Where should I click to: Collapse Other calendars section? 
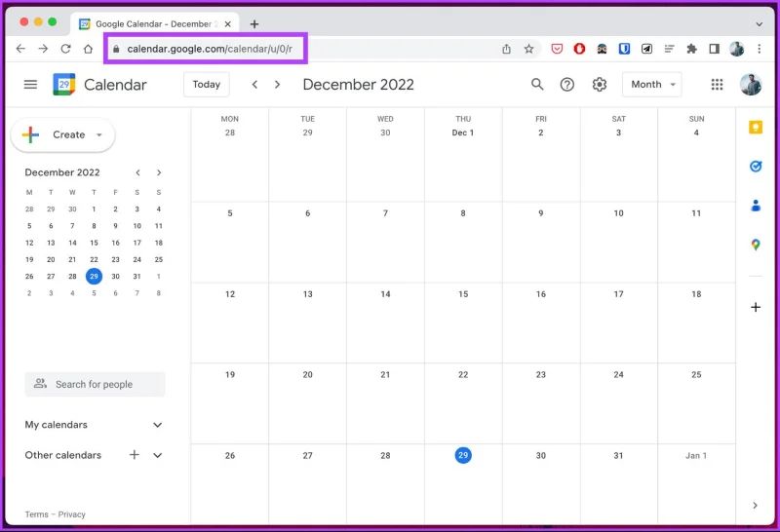pos(157,455)
